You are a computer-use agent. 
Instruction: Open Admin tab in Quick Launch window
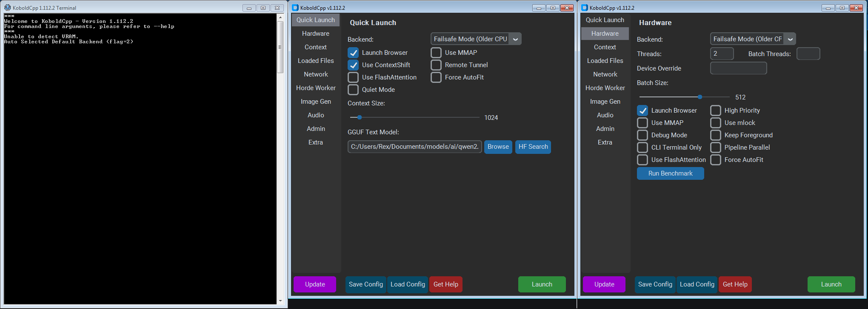point(316,129)
